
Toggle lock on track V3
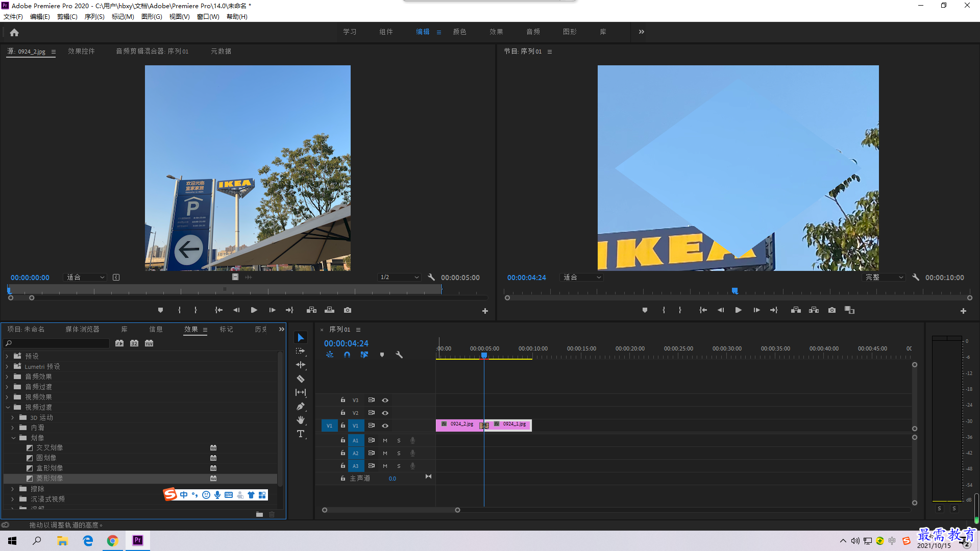[x=343, y=400]
